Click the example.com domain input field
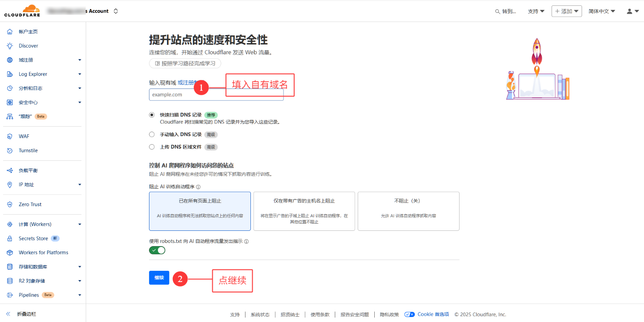Screen dimensions: 644x322 (x=216, y=94)
